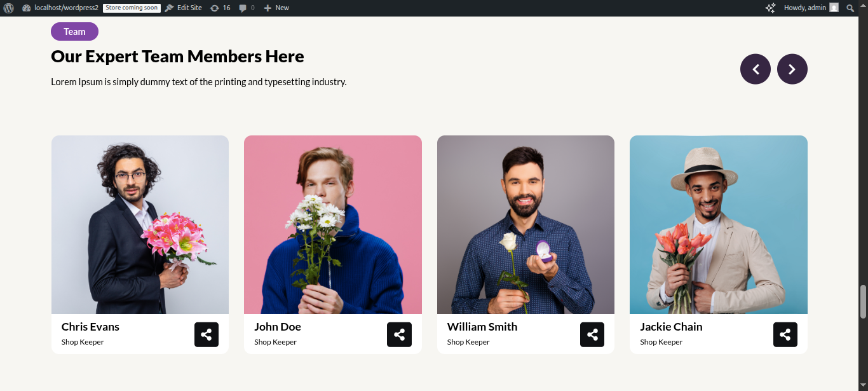
Task: Click the Team label pill
Action: [x=74, y=32]
